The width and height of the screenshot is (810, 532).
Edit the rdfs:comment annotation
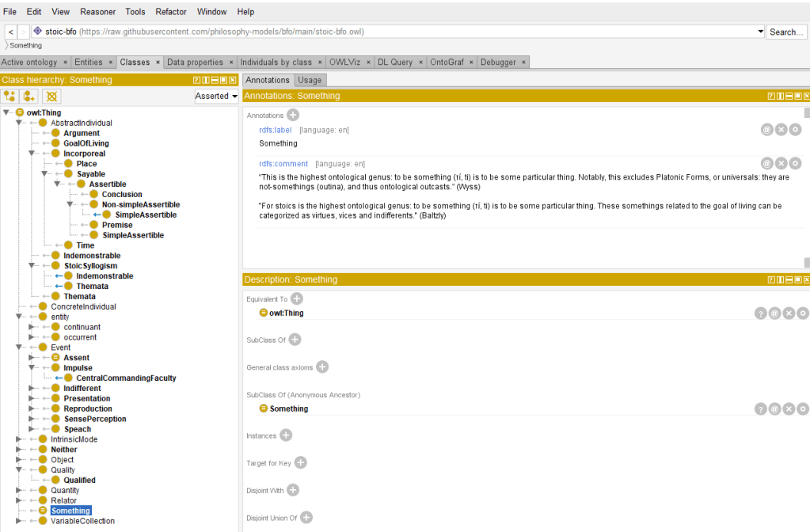click(795, 163)
